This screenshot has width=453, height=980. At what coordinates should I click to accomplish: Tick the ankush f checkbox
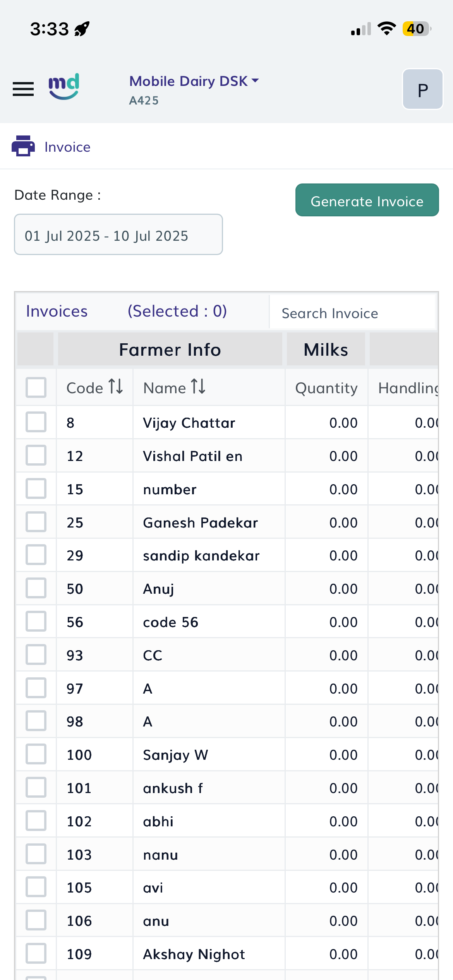tap(36, 787)
